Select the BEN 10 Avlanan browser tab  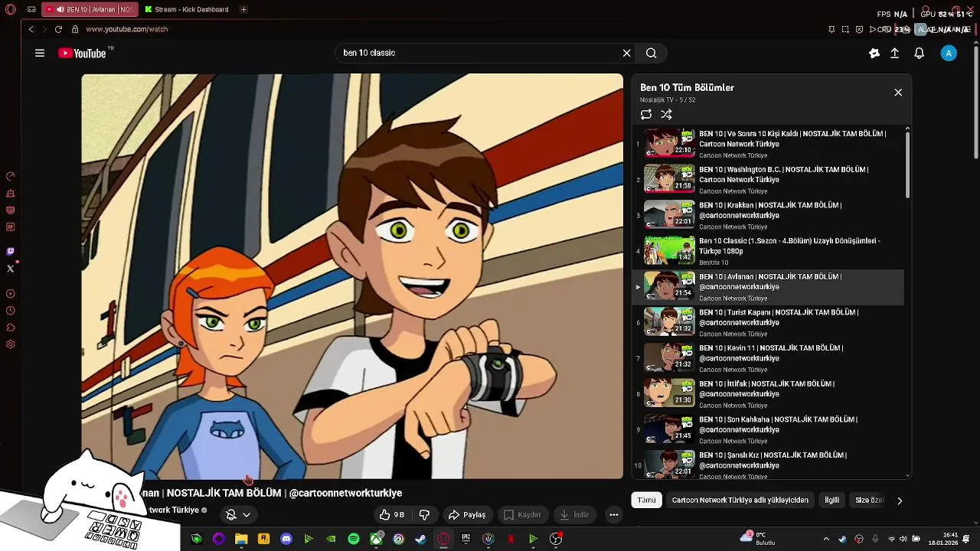tap(90, 10)
